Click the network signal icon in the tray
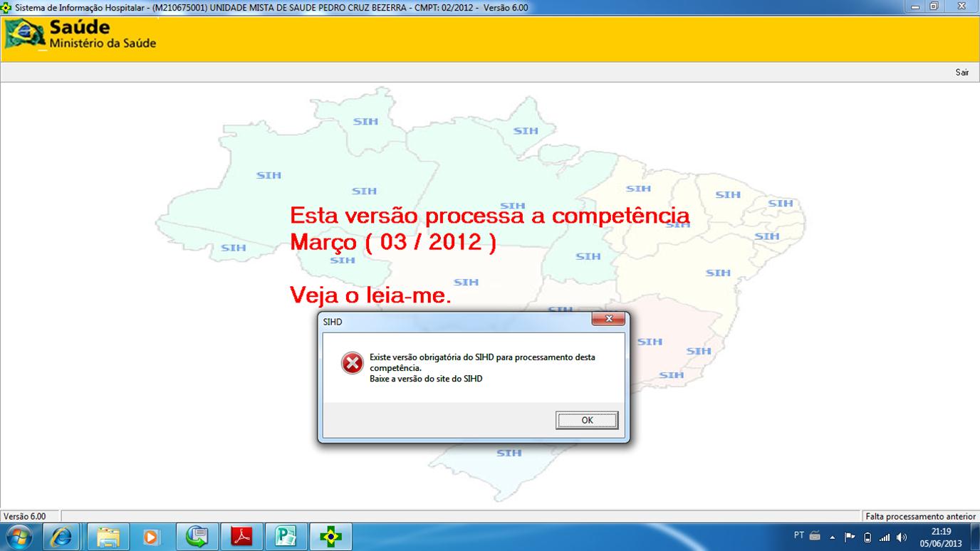The height and width of the screenshot is (551, 980). pyautogui.click(x=883, y=536)
